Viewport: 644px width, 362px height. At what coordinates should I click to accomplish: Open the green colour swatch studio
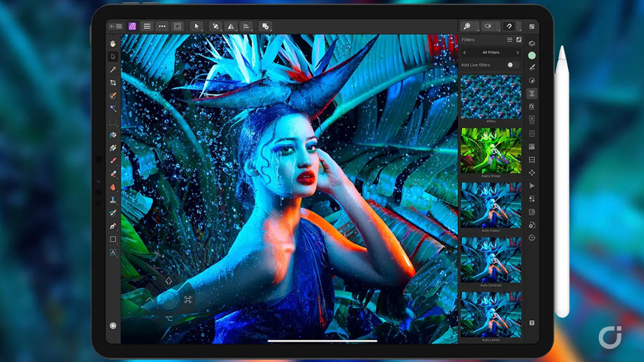(532, 55)
